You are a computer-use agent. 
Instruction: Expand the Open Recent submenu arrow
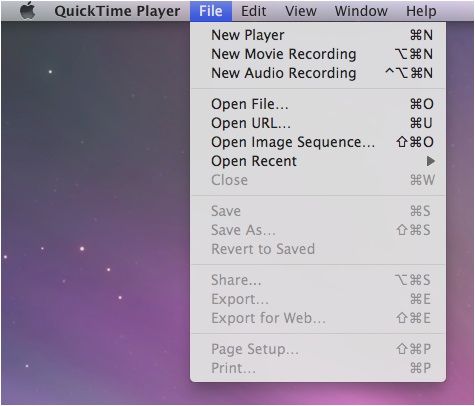(x=431, y=161)
